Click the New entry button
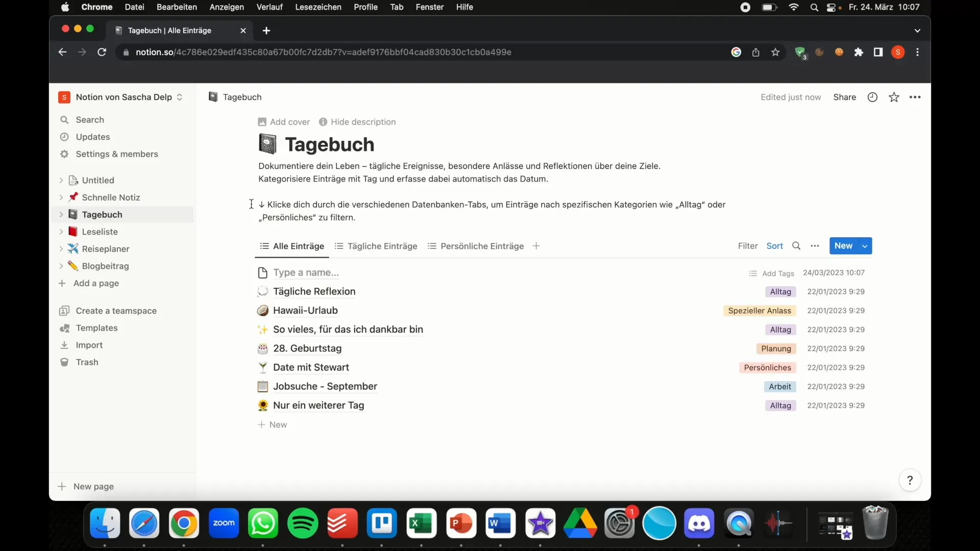980x551 pixels. click(x=843, y=245)
